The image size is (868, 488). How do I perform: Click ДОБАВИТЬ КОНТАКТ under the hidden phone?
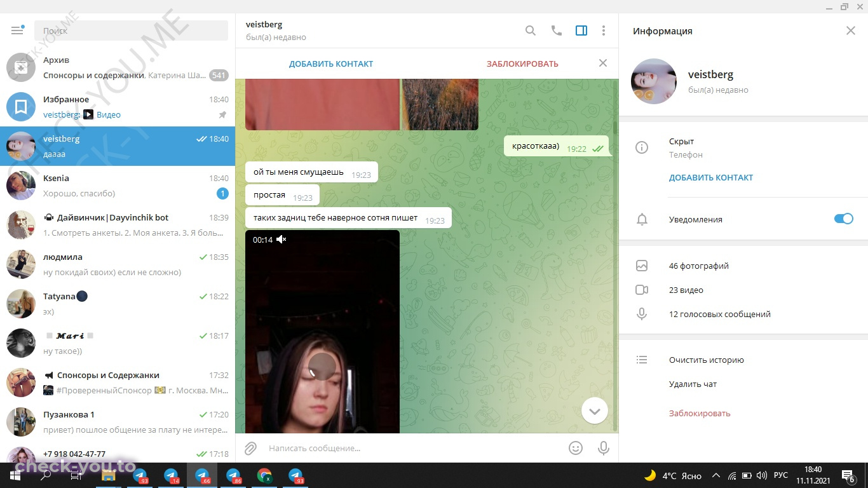click(x=711, y=178)
